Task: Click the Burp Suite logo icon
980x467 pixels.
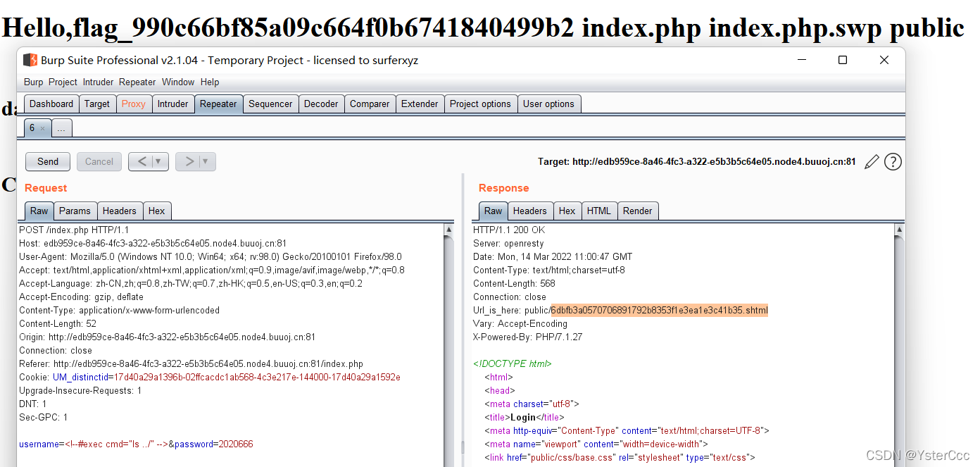Action: click(x=30, y=61)
